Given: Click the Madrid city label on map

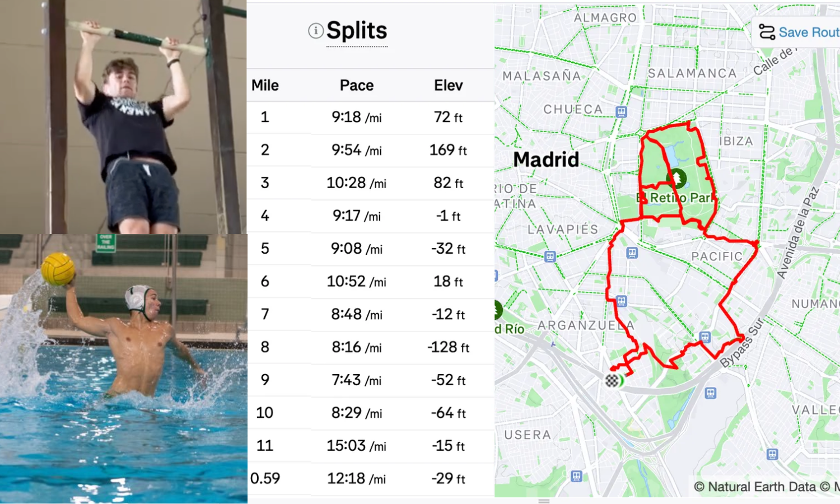Looking at the screenshot, I should pos(546,160).
